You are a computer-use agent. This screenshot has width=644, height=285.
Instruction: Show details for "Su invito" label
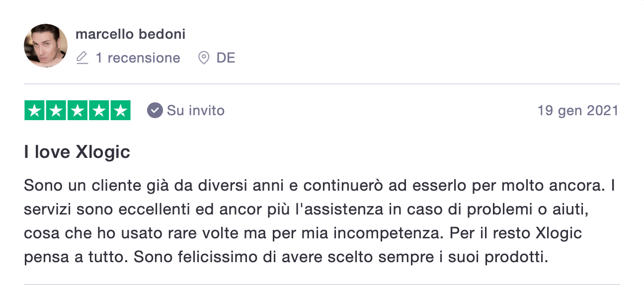196,110
